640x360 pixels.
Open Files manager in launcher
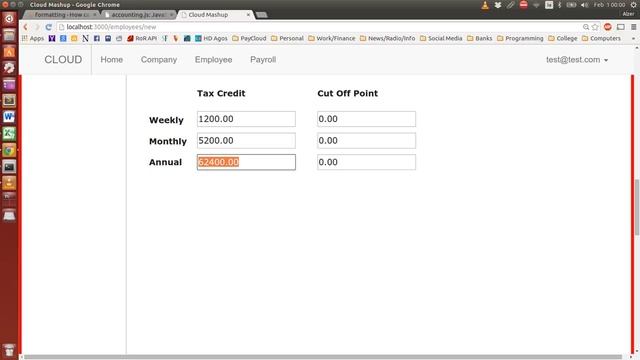click(x=9, y=35)
